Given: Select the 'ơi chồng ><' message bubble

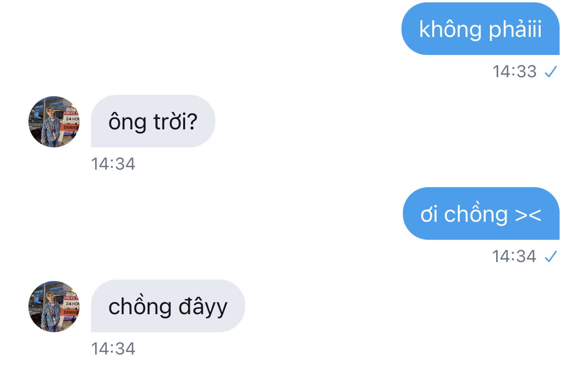Looking at the screenshot, I should 481,214.
